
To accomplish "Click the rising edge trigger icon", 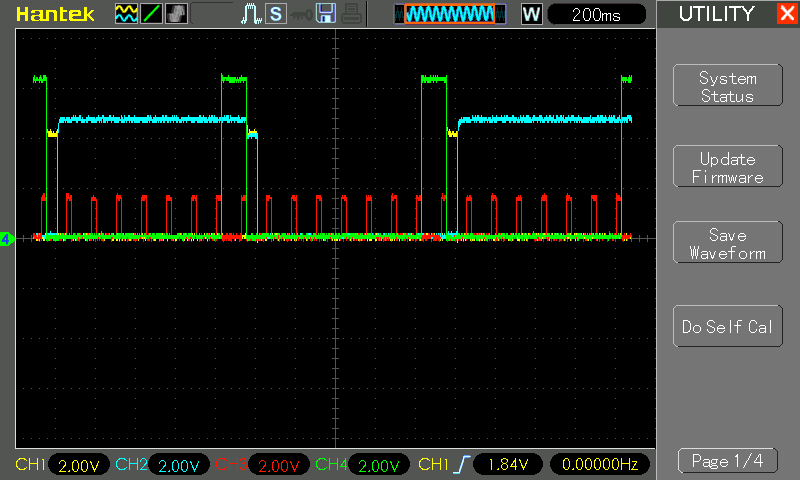I will pyautogui.click(x=462, y=465).
